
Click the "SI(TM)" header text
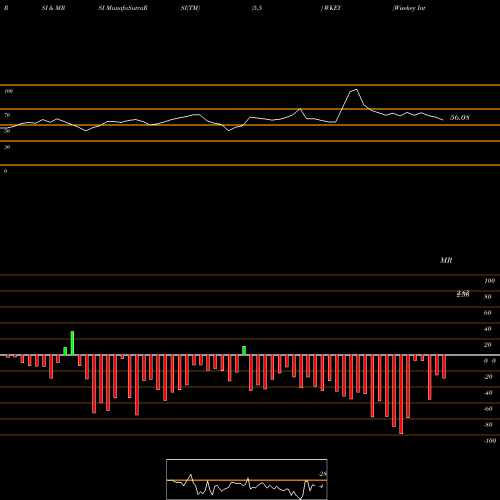[x=190, y=8]
